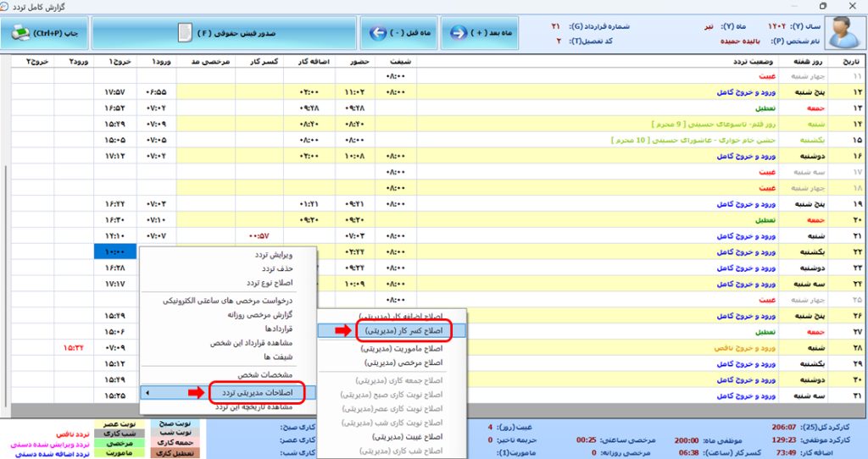Go to next month with right arrow
This screenshot has height=459, width=868.
click(459, 34)
